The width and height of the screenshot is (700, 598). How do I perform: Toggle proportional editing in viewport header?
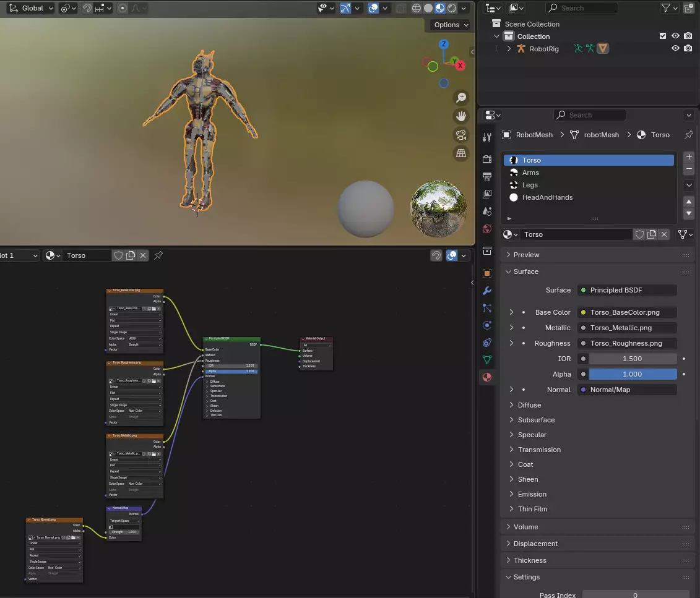coord(123,8)
